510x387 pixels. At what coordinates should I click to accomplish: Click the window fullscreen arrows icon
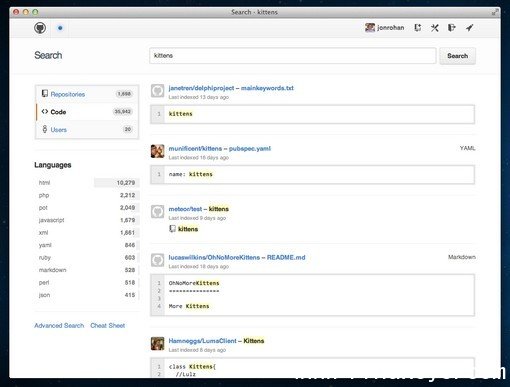[494, 12]
